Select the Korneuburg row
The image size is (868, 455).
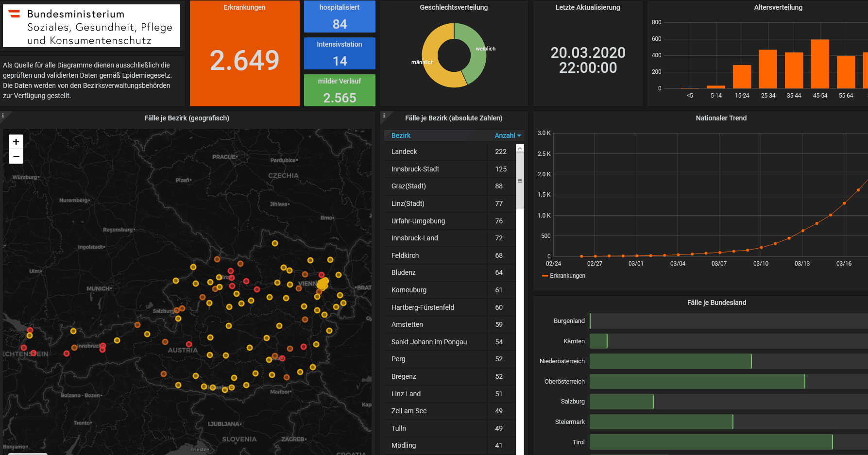(450, 290)
